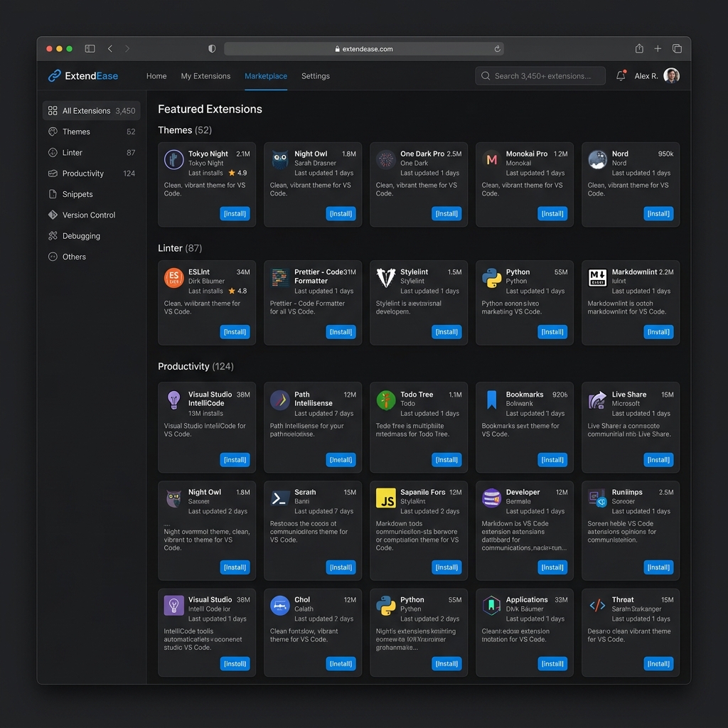Open the My Extensions tab

(x=205, y=76)
